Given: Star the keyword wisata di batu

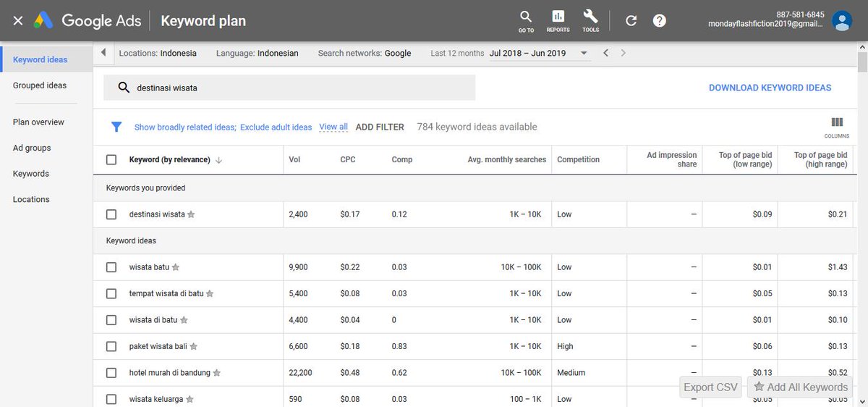Looking at the screenshot, I should click(x=184, y=320).
